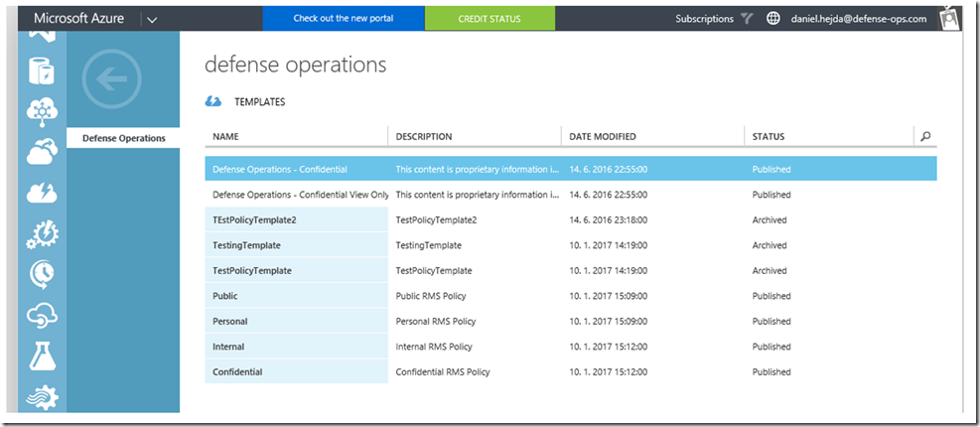
Task: Click the defense operations page heading
Action: coord(296,65)
